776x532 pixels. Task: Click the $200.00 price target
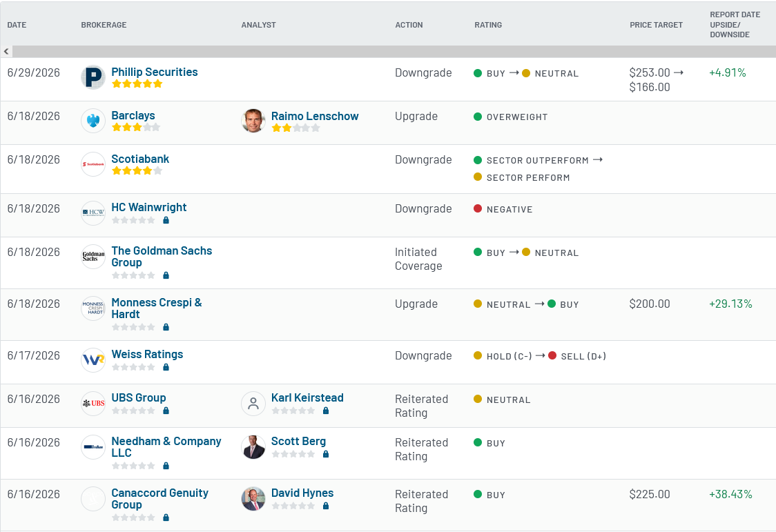pos(650,304)
